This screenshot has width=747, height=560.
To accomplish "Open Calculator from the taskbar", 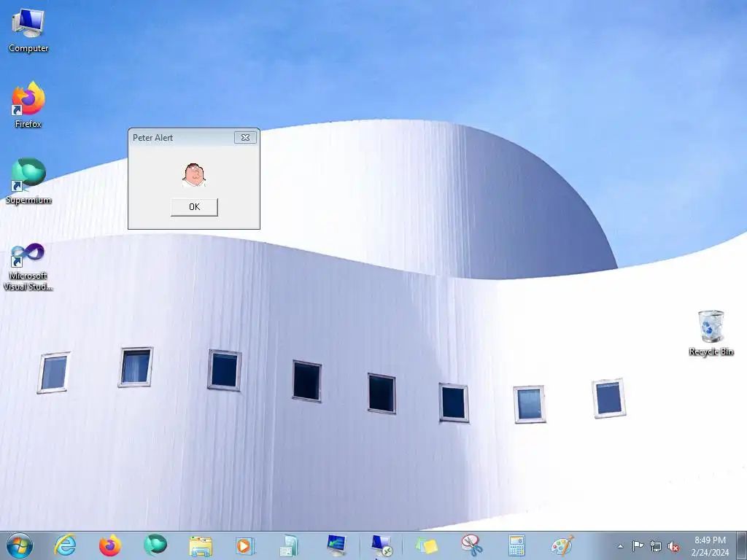I will click(516, 545).
